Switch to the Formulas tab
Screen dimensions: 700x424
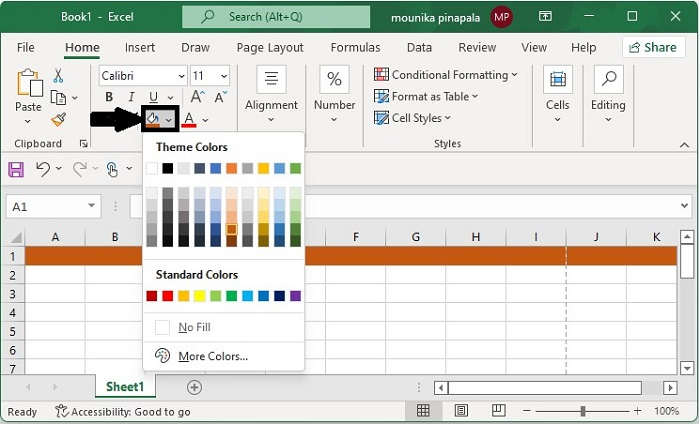coord(355,47)
